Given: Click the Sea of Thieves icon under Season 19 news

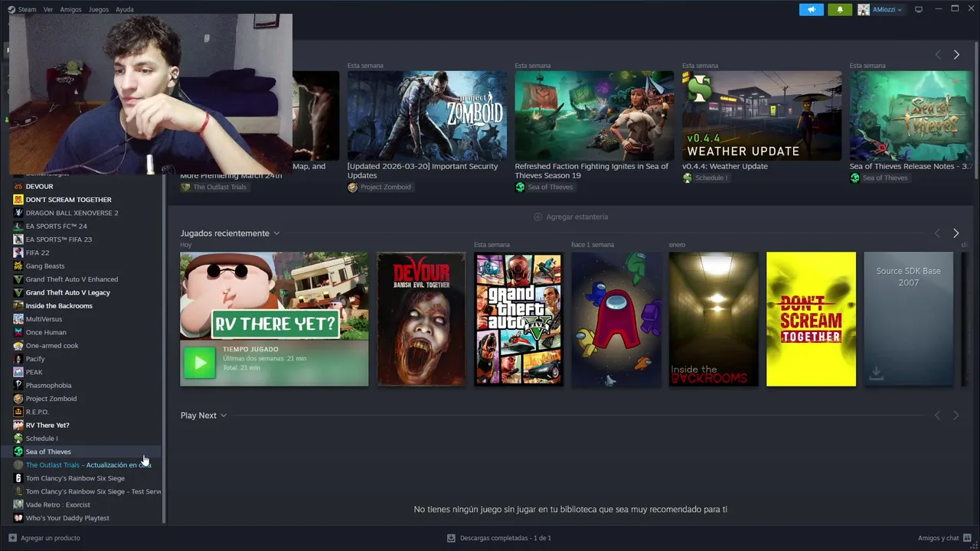Looking at the screenshot, I should pos(520,187).
